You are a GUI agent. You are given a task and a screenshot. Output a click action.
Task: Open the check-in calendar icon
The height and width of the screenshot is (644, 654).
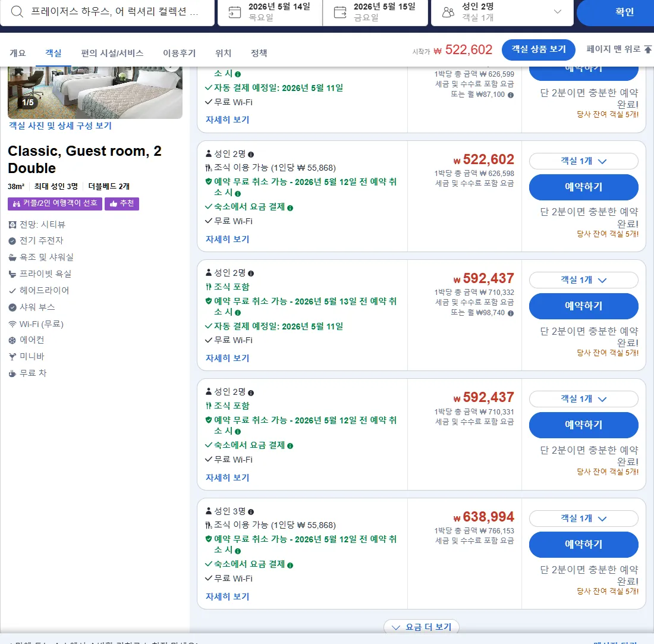coord(235,12)
